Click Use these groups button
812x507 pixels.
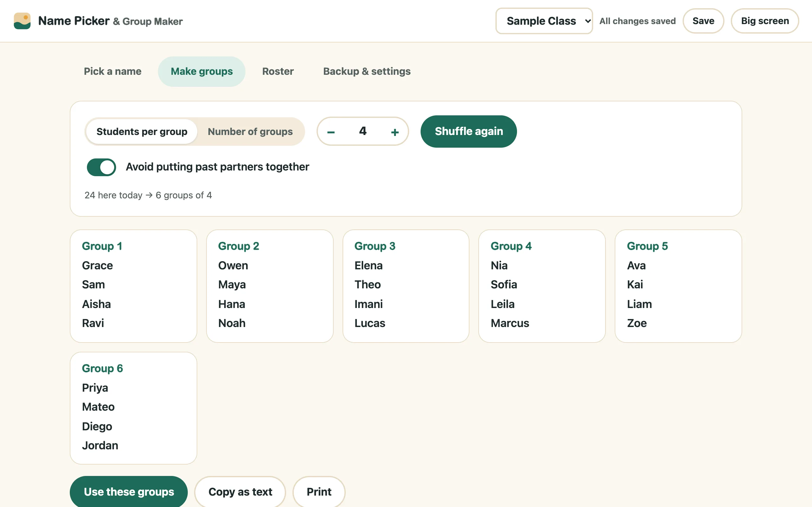129,491
